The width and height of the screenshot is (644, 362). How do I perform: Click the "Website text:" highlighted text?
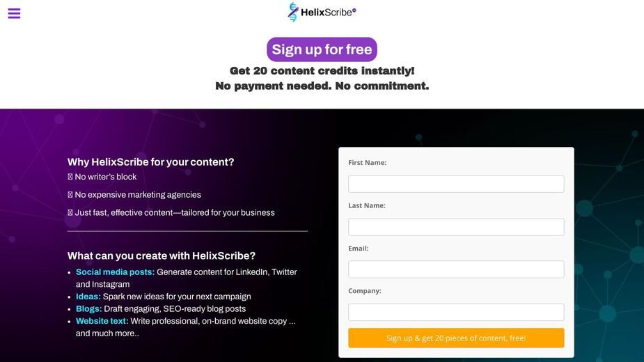102,322
